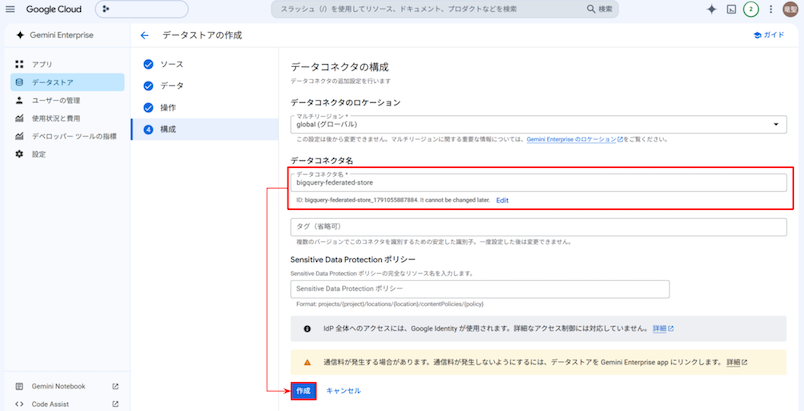Open the main navigation hamburger menu
This screenshot has height=411, width=804.
coord(10,9)
